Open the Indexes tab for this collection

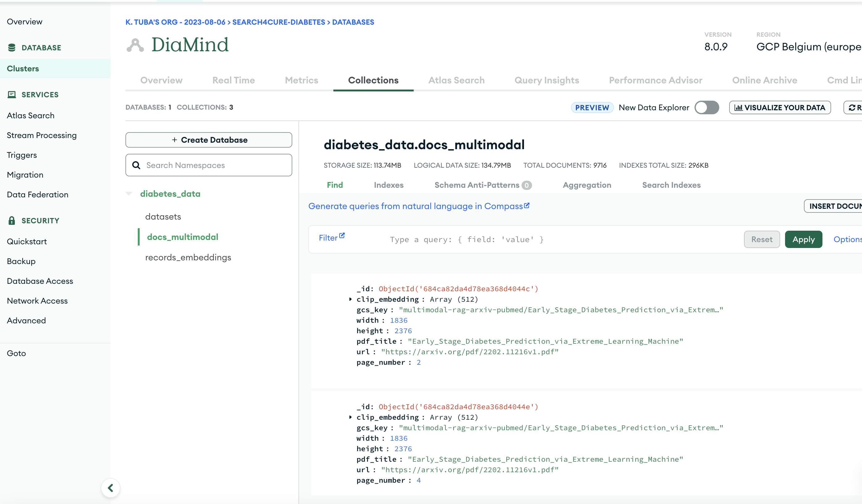click(x=389, y=185)
